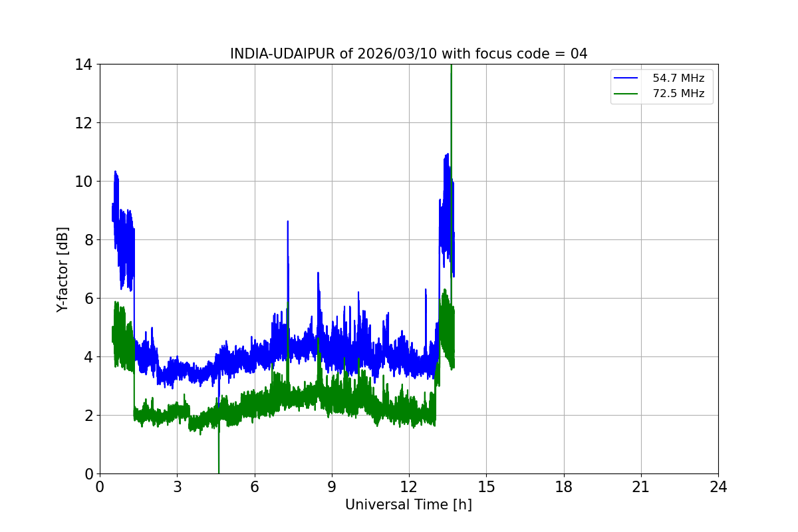Select the 72.5 MHz legend label
The image size is (798, 532).
678,94
